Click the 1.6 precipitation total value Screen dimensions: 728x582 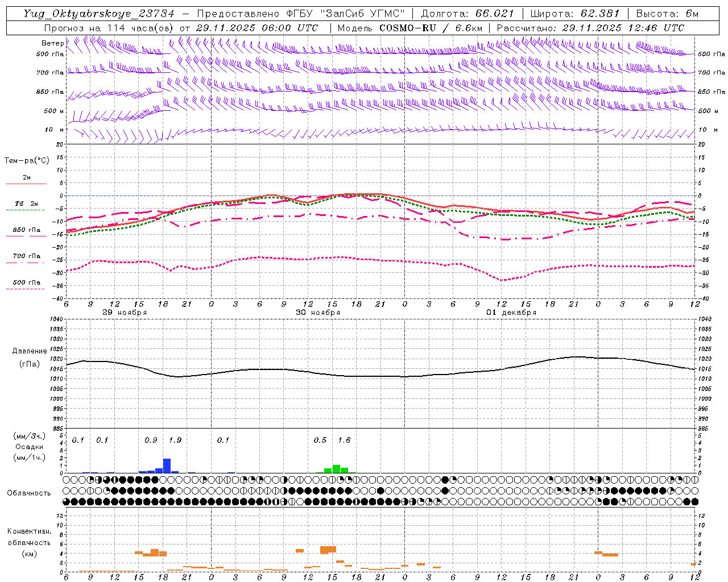tap(344, 440)
